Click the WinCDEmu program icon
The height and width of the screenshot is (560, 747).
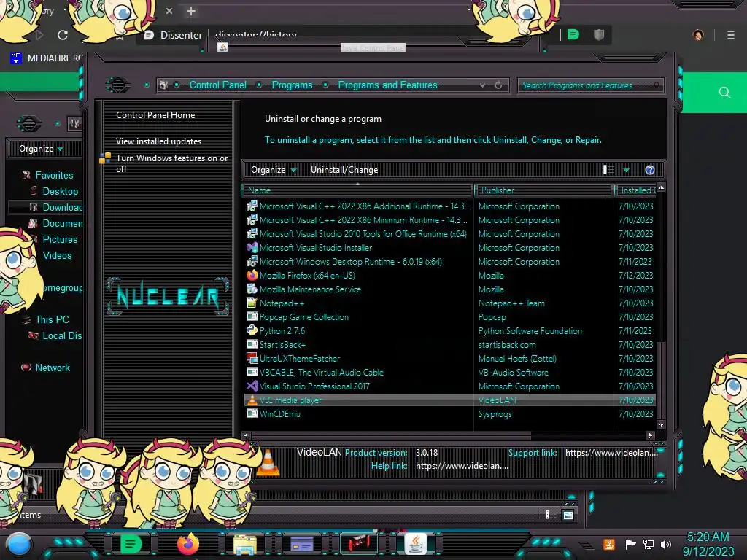point(252,414)
